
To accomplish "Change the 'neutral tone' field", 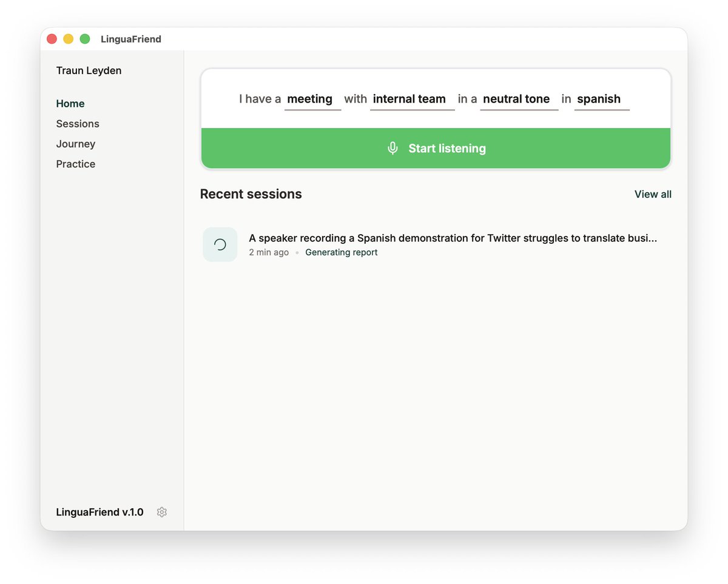I will click(519, 99).
